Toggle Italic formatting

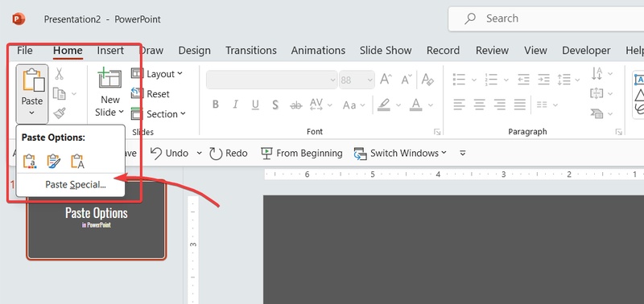coord(235,105)
